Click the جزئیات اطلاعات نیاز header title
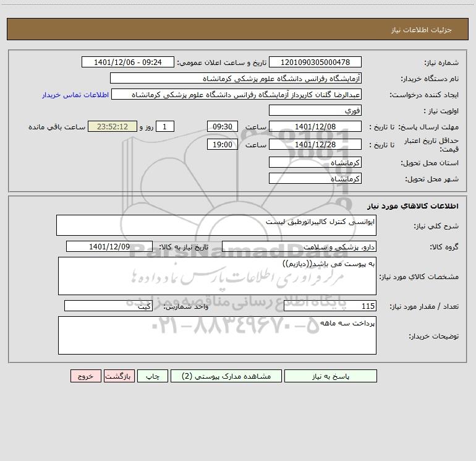 click(x=422, y=30)
